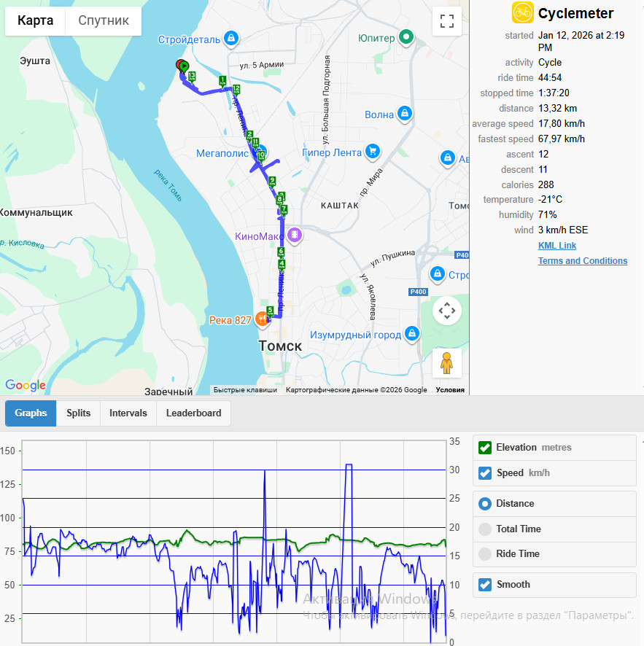644x646 pixels.
Task: Open the Leaderboard tab
Action: pyautogui.click(x=194, y=413)
